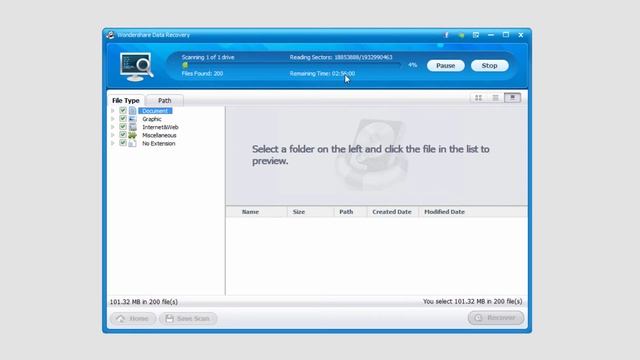Viewport: 640px width, 360px height.
Task: Expand the No Extension tree node
Action: 113,143
